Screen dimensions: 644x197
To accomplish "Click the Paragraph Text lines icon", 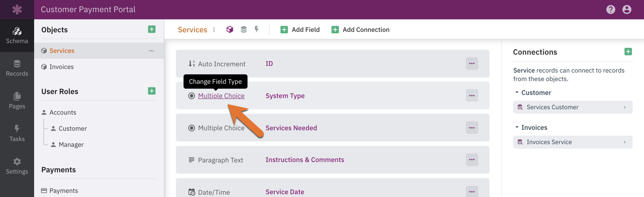I will coord(192,160).
